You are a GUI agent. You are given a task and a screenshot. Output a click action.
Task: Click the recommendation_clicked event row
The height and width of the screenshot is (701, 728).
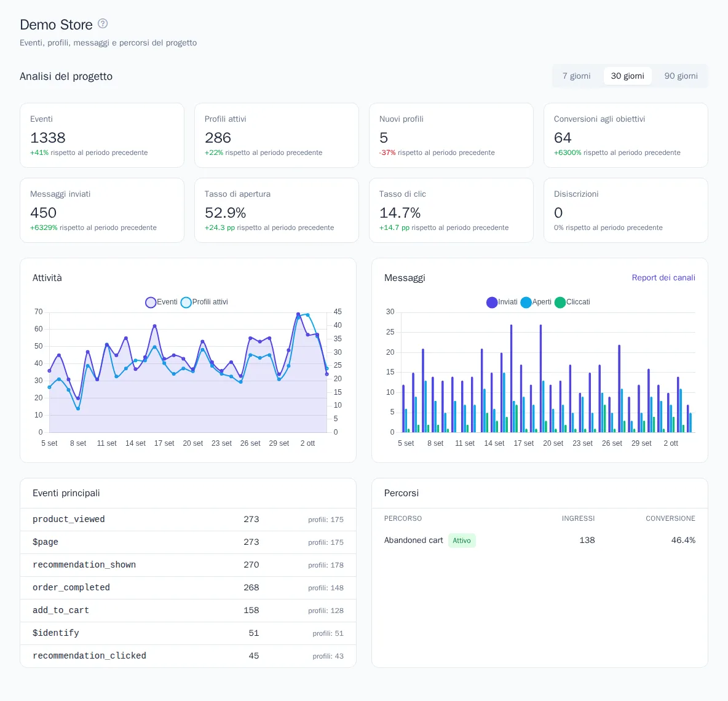click(188, 656)
